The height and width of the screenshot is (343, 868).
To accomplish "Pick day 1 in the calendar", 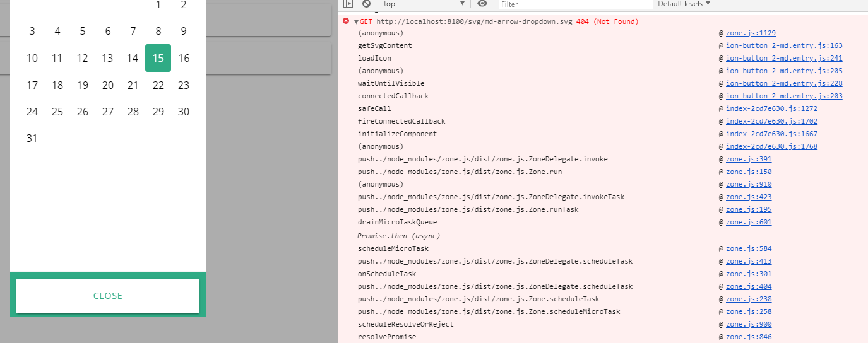I will pyautogui.click(x=158, y=5).
